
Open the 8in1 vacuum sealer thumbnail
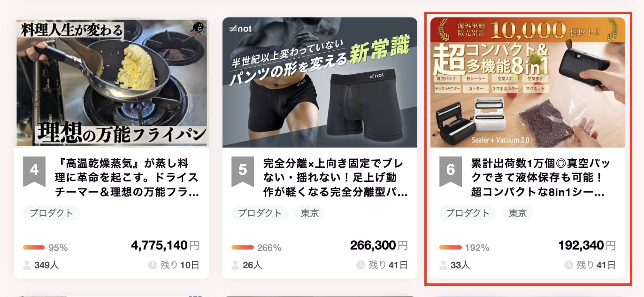[528, 82]
